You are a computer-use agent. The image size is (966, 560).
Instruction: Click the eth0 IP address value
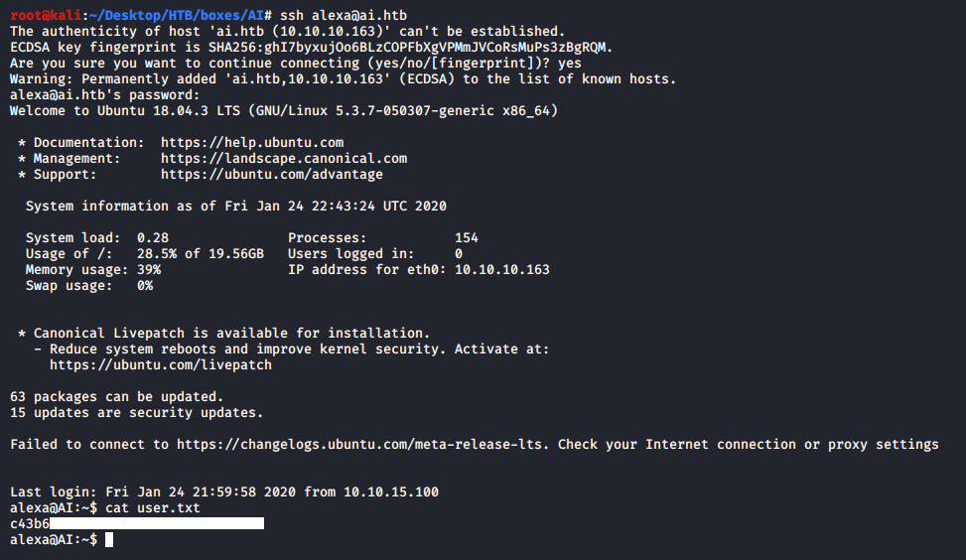coord(502,270)
